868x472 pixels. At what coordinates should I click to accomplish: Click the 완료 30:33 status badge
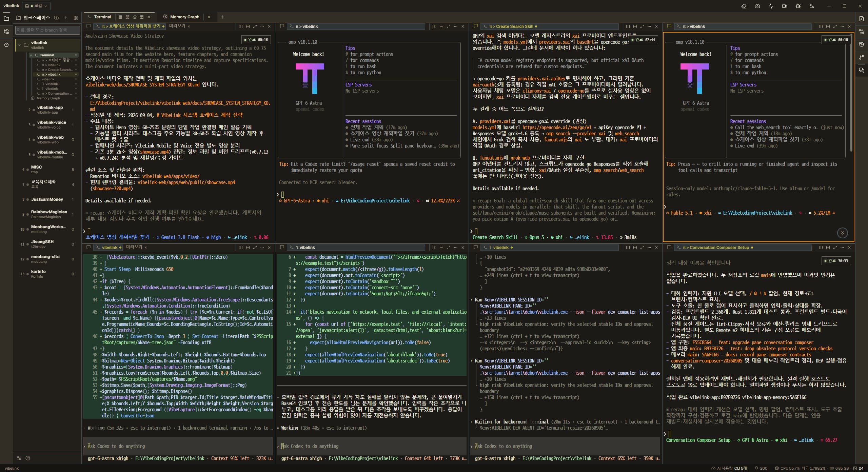(837, 261)
